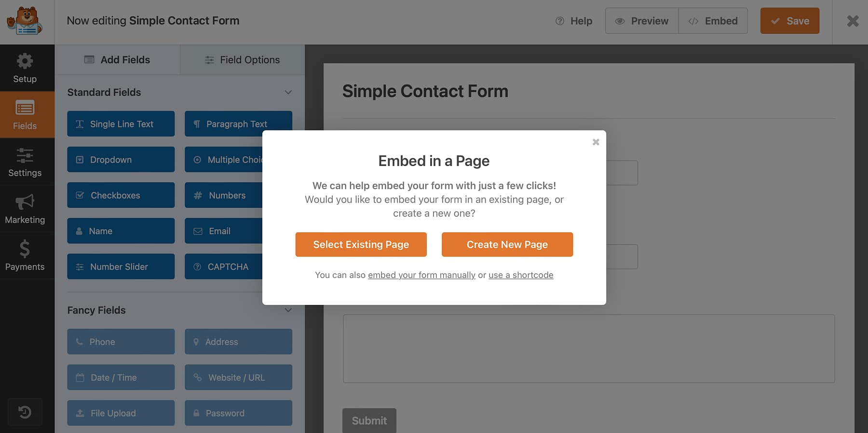This screenshot has width=868, height=433.
Task: Add a Checkboxes field
Action: [x=121, y=195]
